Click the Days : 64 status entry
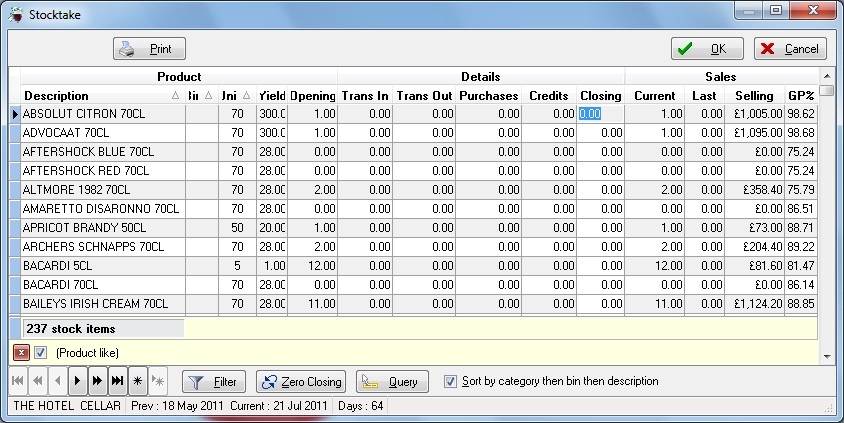844x423 pixels. (x=361, y=405)
